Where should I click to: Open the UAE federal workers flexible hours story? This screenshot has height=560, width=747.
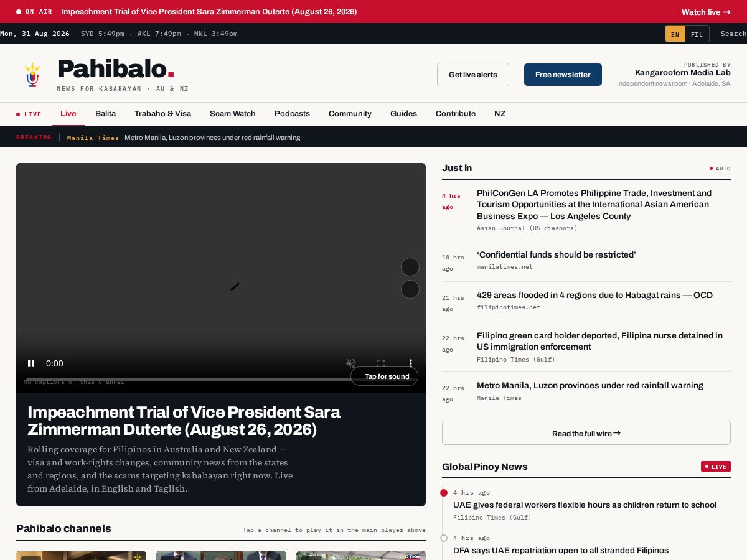coord(585,505)
